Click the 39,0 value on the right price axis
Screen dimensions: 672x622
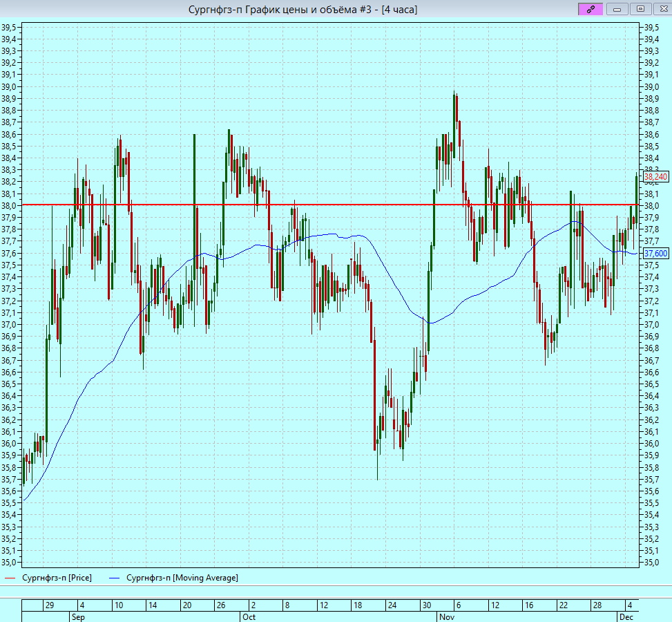point(652,87)
